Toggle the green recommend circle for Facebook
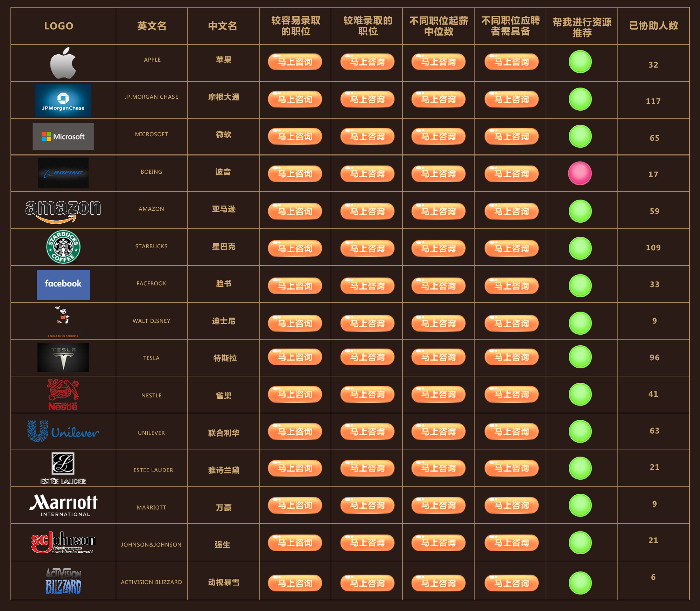 point(580,286)
